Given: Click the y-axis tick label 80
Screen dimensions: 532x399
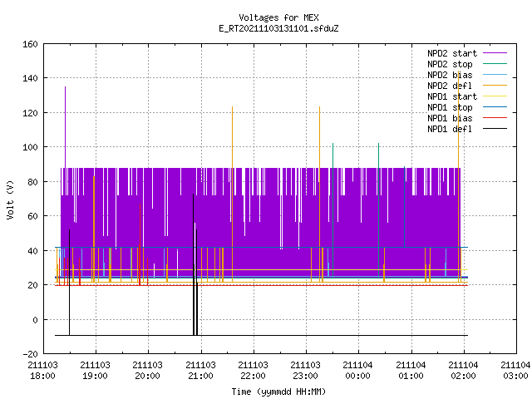Looking at the screenshot, I should [x=32, y=182].
